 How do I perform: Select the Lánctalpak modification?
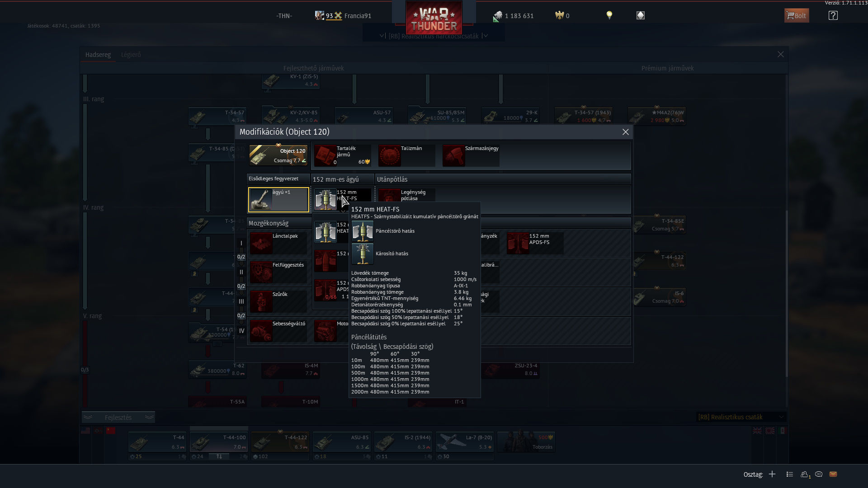[278, 243]
